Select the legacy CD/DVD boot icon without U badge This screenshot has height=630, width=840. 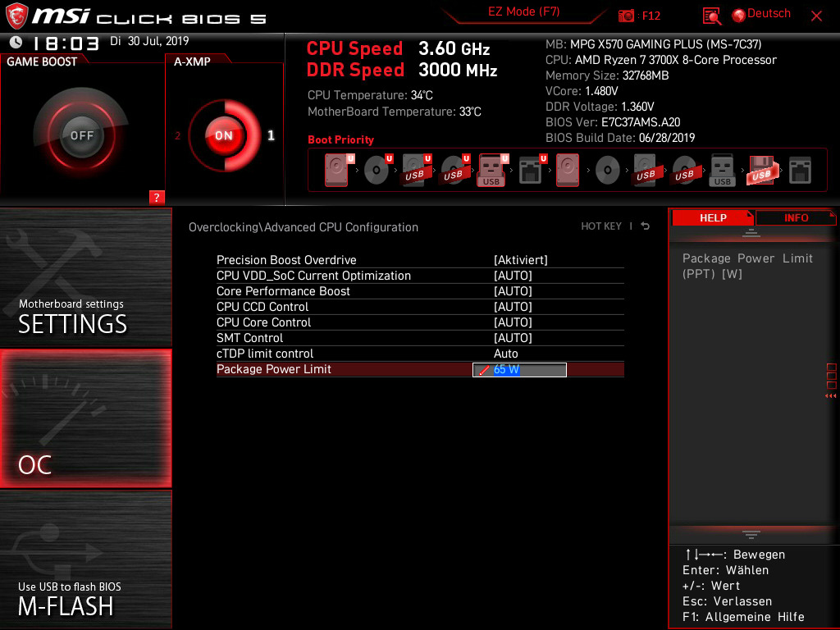pyautogui.click(x=608, y=171)
